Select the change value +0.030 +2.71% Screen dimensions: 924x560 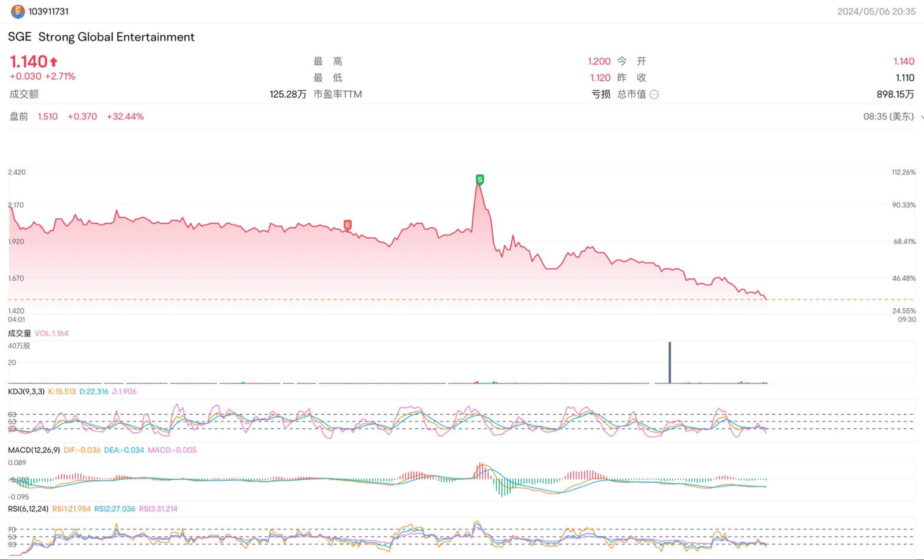[42, 77]
